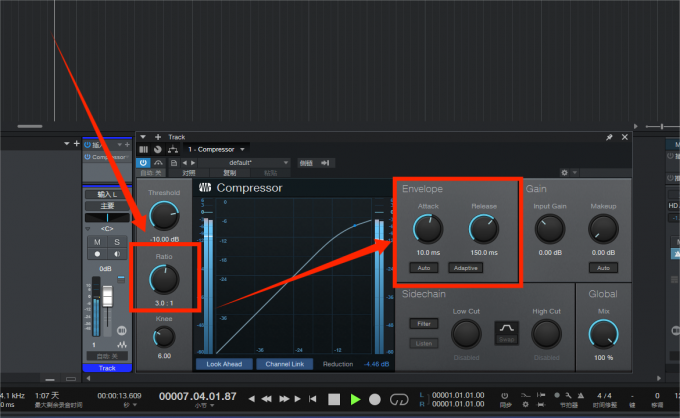
Task: Go to the next preset arrow
Action: (193, 163)
